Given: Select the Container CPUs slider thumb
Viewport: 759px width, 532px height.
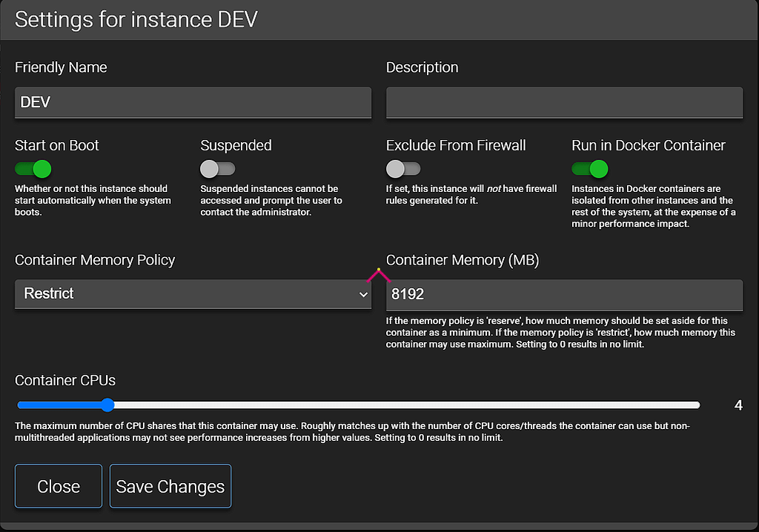Looking at the screenshot, I should [x=107, y=405].
